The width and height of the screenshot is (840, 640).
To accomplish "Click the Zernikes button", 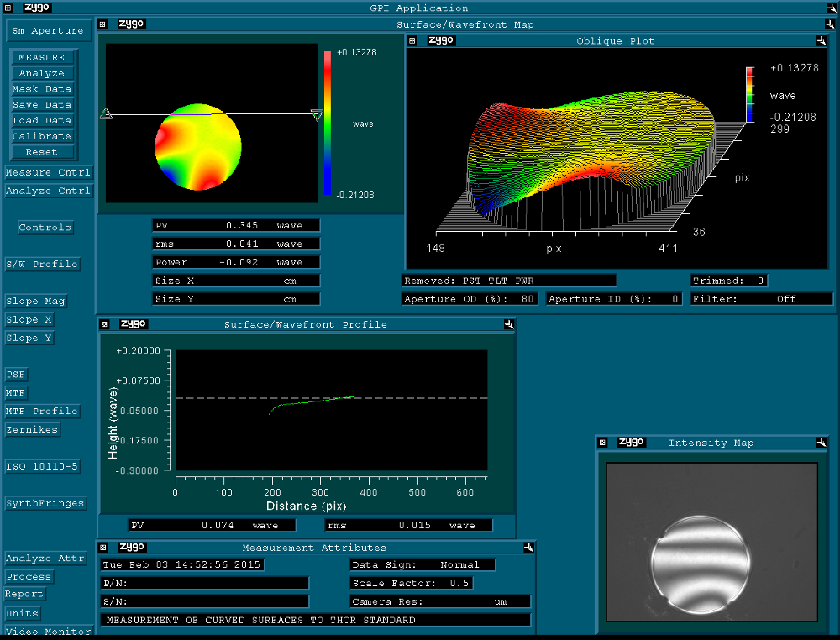I will pos(32,430).
